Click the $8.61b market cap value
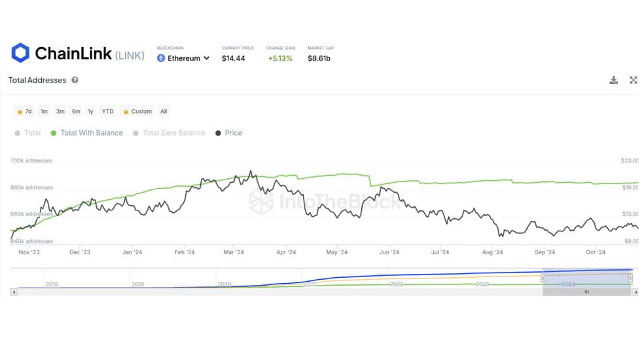This screenshot has width=644, height=363. (x=319, y=58)
